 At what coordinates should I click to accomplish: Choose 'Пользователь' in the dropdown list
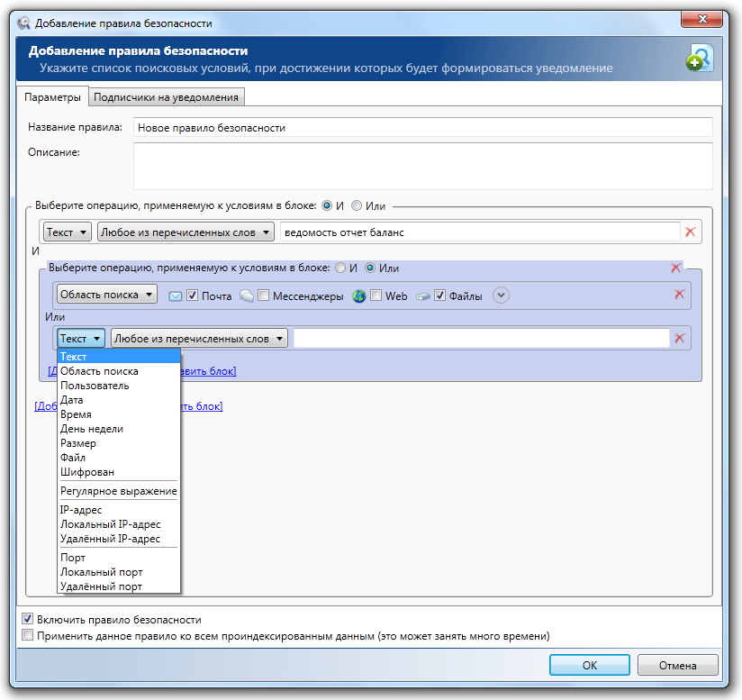pos(119,386)
